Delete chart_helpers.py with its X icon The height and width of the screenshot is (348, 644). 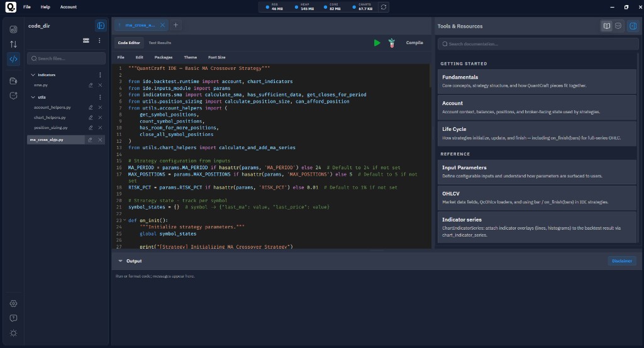click(100, 118)
